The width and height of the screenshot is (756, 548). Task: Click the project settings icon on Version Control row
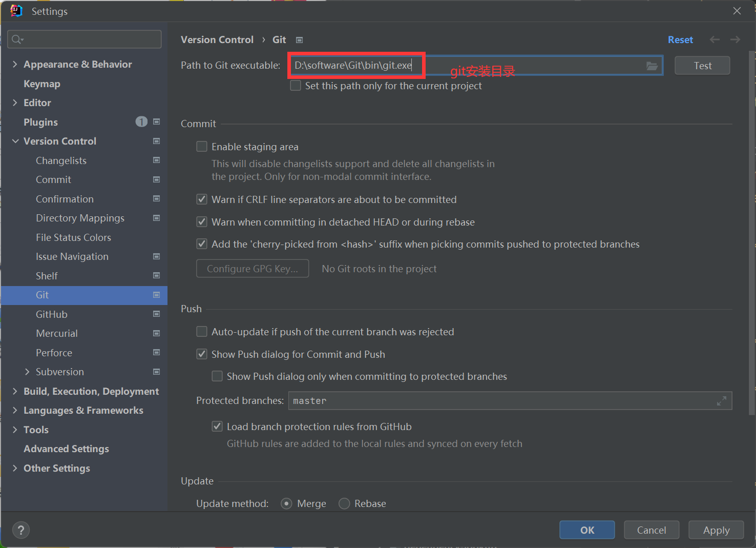(157, 141)
